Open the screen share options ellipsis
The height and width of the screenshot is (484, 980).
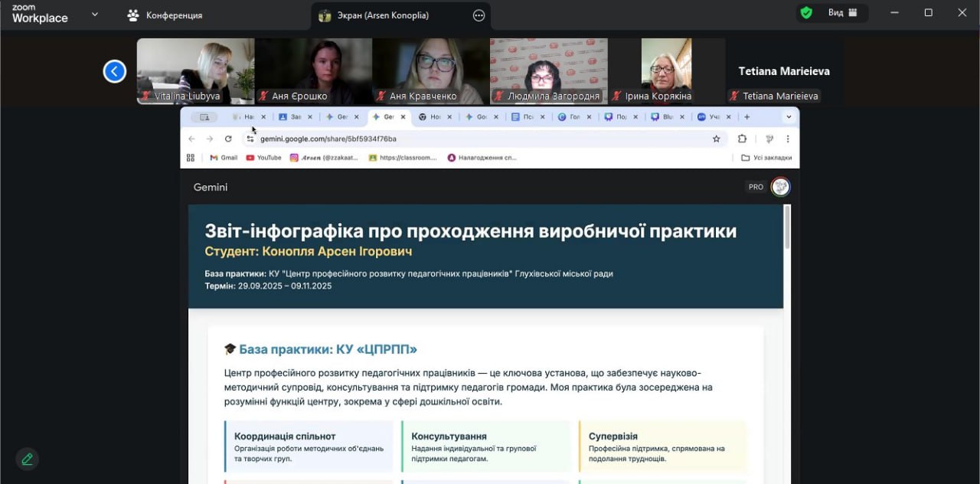479,15
